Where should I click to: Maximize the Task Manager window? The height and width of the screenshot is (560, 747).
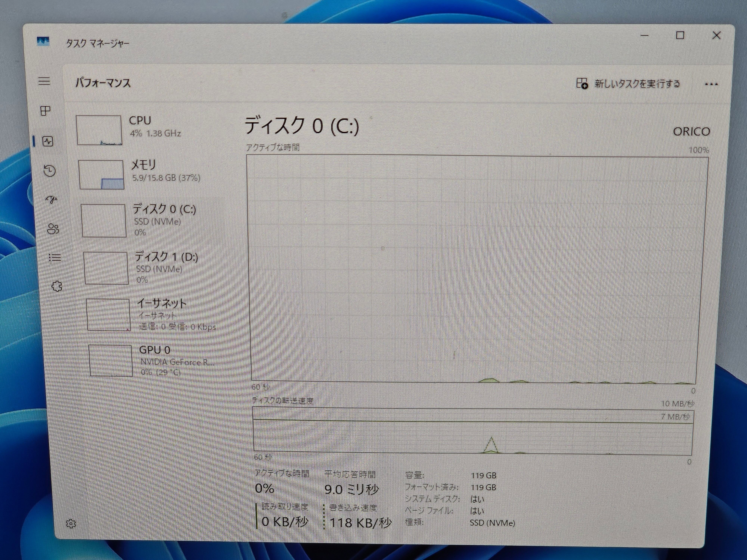680,35
